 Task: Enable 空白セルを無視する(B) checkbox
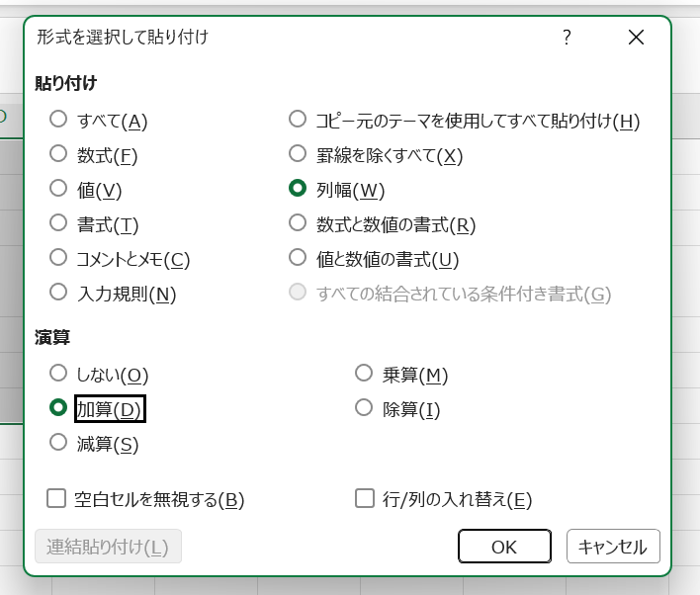pos(56,498)
